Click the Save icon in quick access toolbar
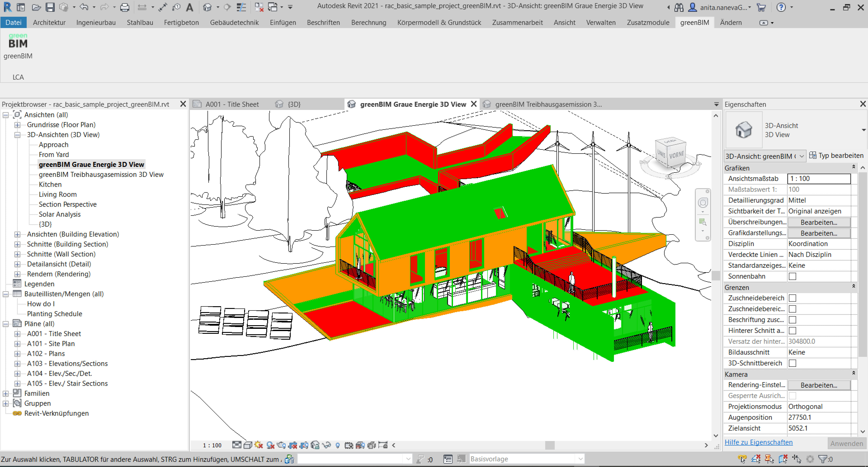The image size is (868, 467). [50, 7]
